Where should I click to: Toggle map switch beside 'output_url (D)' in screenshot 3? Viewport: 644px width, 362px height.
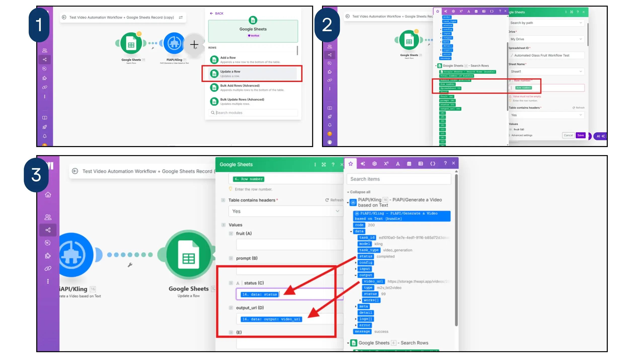coord(231,308)
